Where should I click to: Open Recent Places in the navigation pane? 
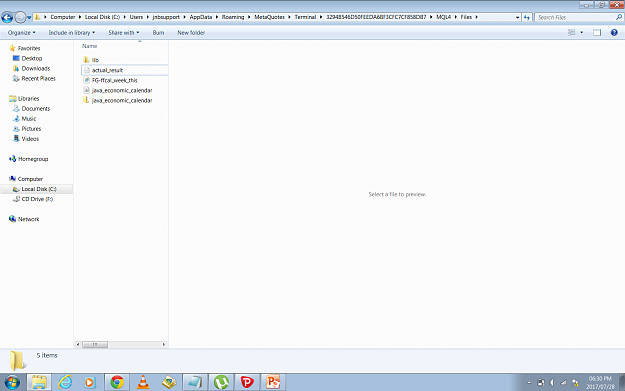[x=38, y=79]
